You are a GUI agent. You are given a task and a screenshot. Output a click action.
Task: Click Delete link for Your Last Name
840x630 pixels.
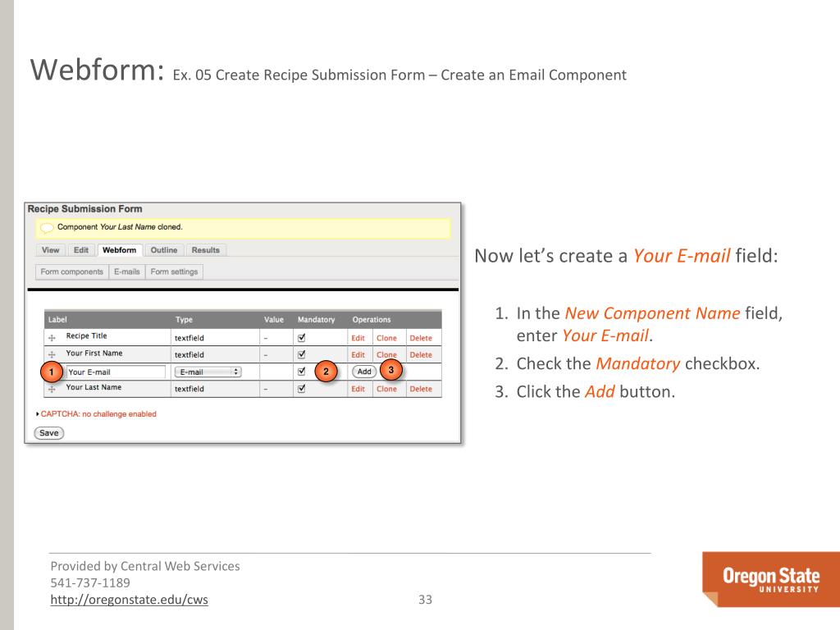[x=421, y=389]
